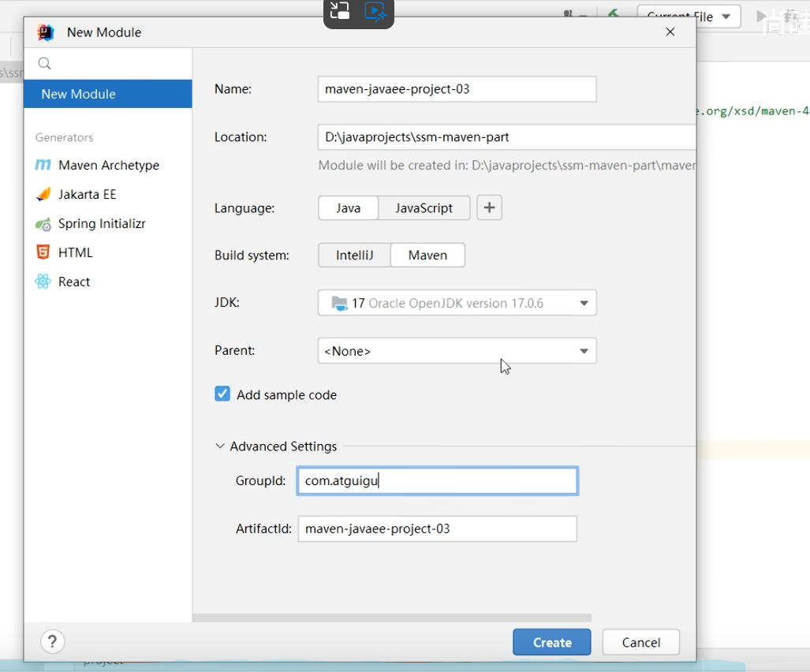Open the Parent module dropdown

(x=457, y=351)
